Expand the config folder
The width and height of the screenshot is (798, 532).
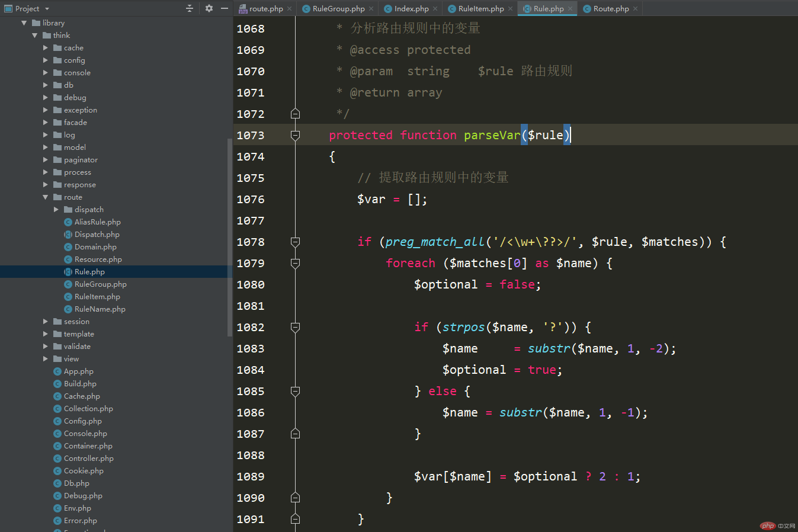pos(46,60)
